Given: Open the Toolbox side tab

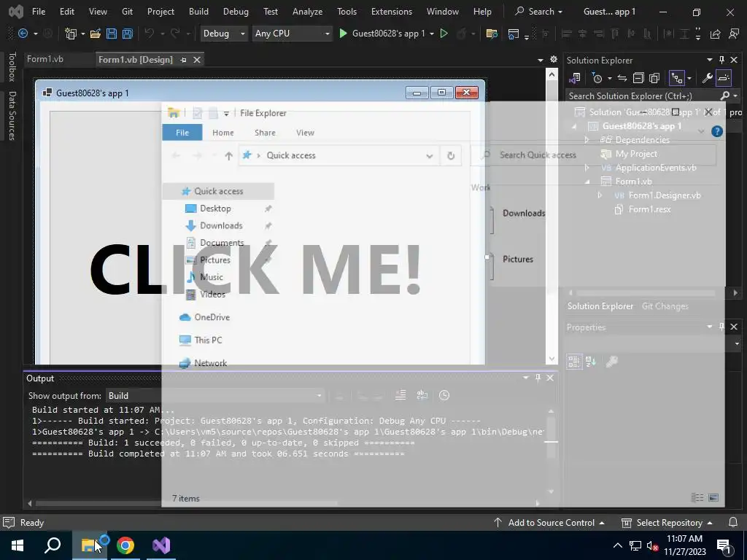Looking at the screenshot, I should 12,66.
